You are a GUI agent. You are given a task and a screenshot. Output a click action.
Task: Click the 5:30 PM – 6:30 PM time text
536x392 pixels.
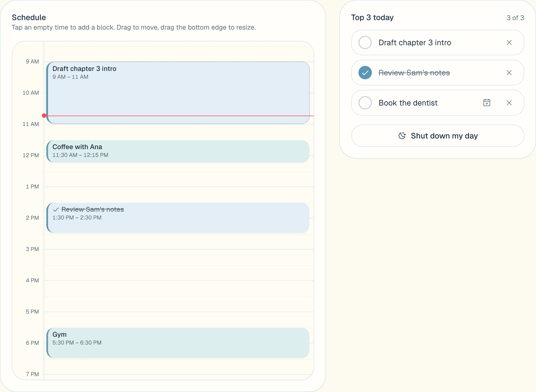coord(77,343)
